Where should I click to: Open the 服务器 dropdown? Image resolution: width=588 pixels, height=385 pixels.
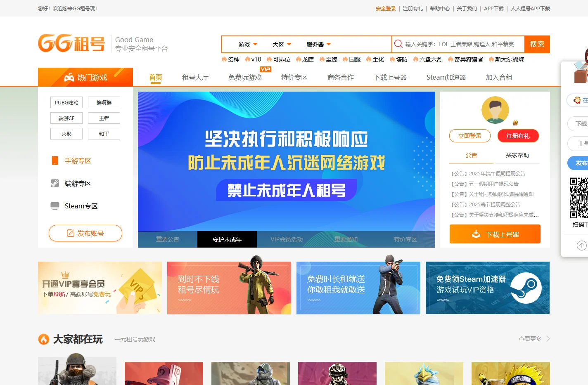coord(318,44)
